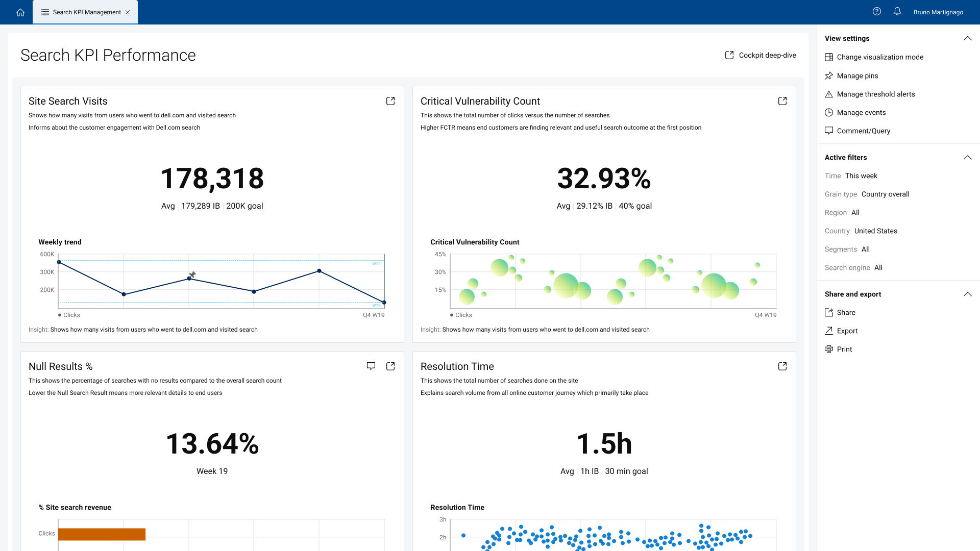Click the Share icon in sidebar
980x551 pixels.
point(829,312)
